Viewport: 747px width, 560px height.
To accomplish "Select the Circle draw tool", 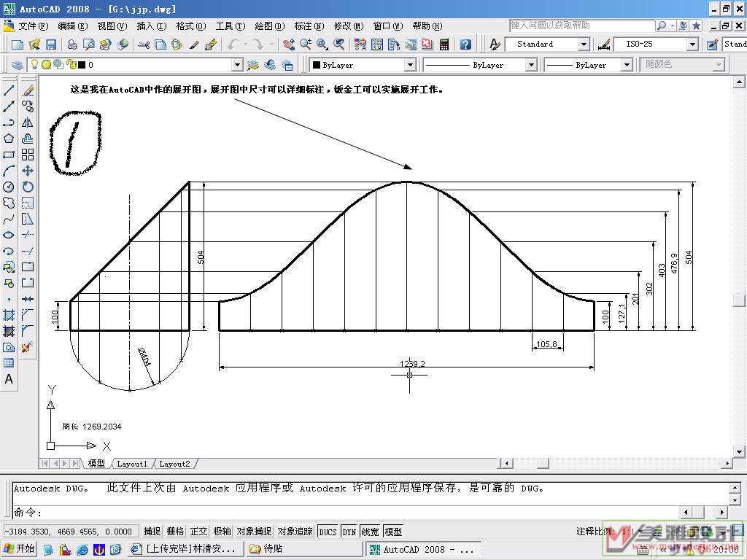I will pos(9,187).
